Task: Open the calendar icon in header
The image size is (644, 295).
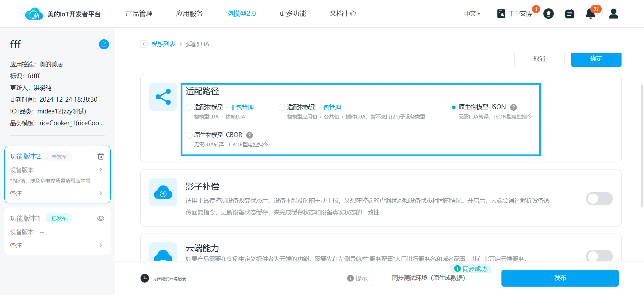Action: point(570,14)
